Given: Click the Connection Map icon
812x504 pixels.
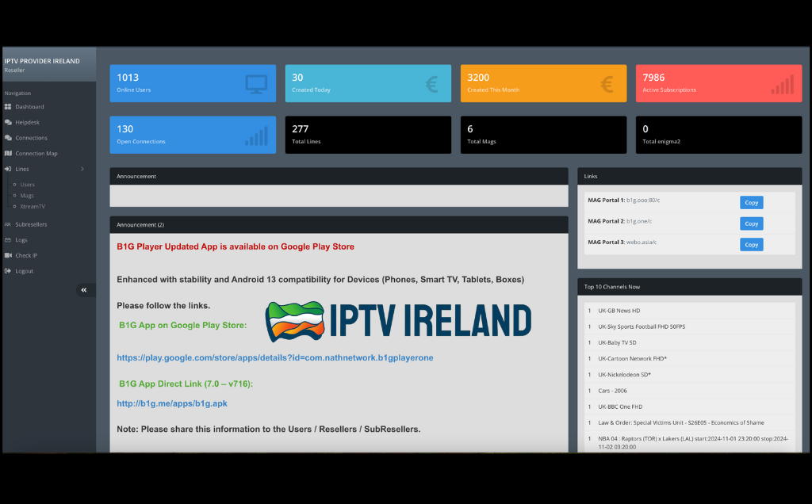Looking at the screenshot, I should coord(8,153).
